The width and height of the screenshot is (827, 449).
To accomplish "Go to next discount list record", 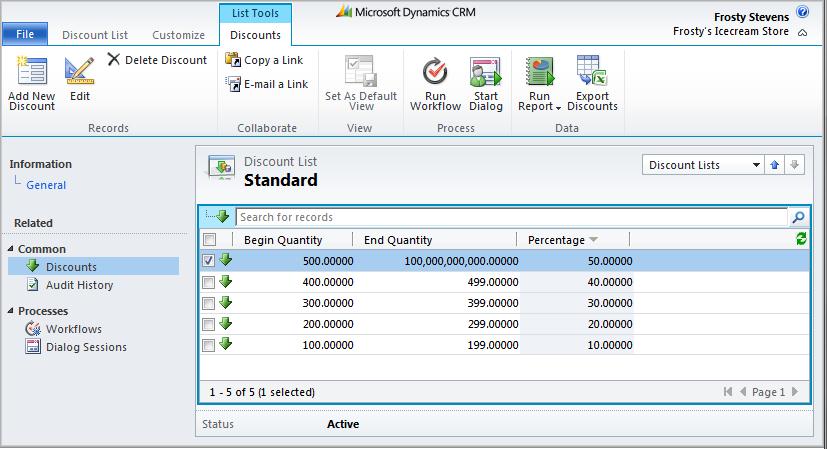I will click(x=794, y=165).
